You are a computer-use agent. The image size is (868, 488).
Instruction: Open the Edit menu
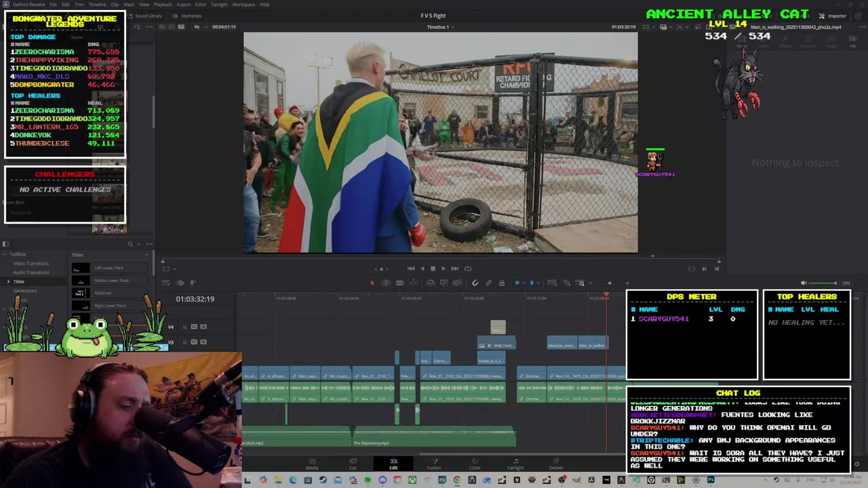click(x=66, y=5)
